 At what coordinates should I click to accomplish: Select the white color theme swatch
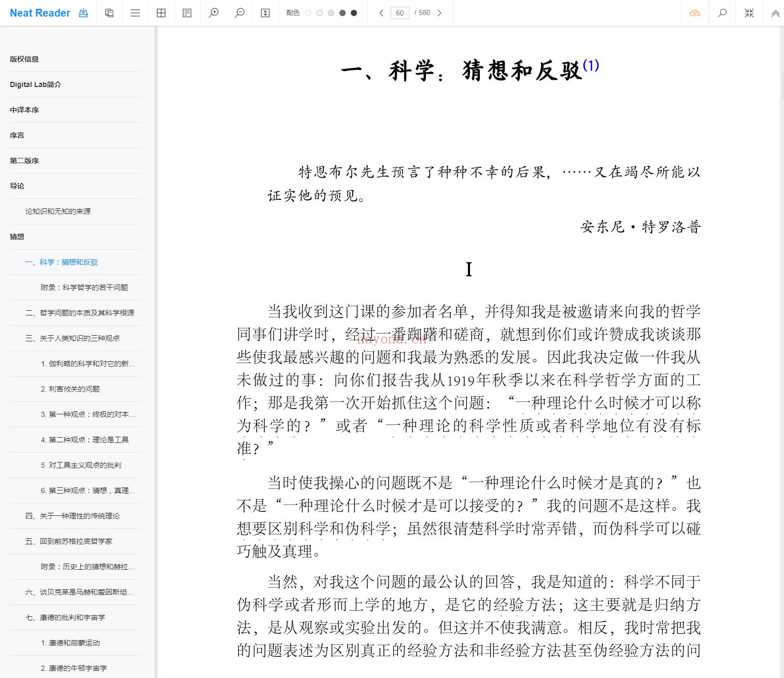(308, 13)
